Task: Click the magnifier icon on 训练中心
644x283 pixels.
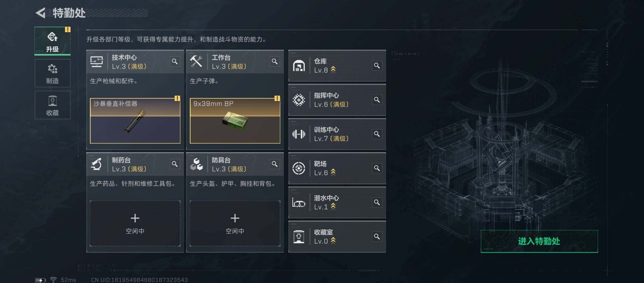Action: pos(377,134)
